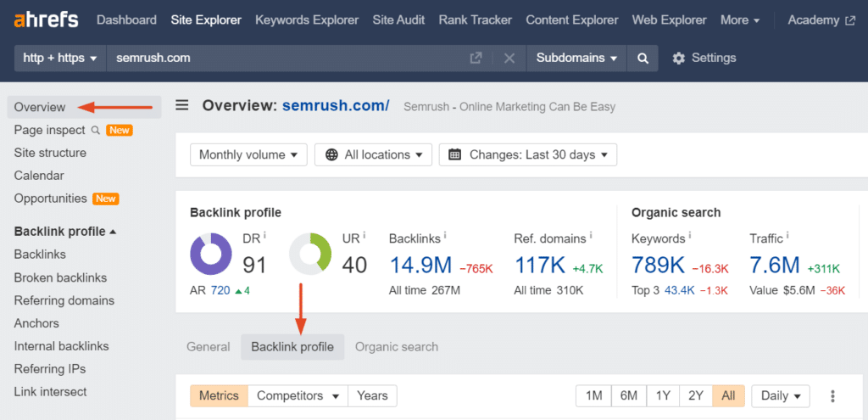
Task: Open the Competitors dropdown
Action: coord(298,396)
